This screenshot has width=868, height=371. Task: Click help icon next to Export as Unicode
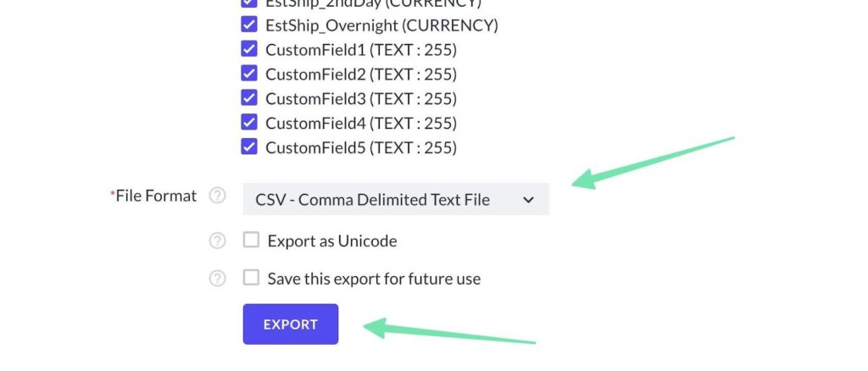pos(218,241)
